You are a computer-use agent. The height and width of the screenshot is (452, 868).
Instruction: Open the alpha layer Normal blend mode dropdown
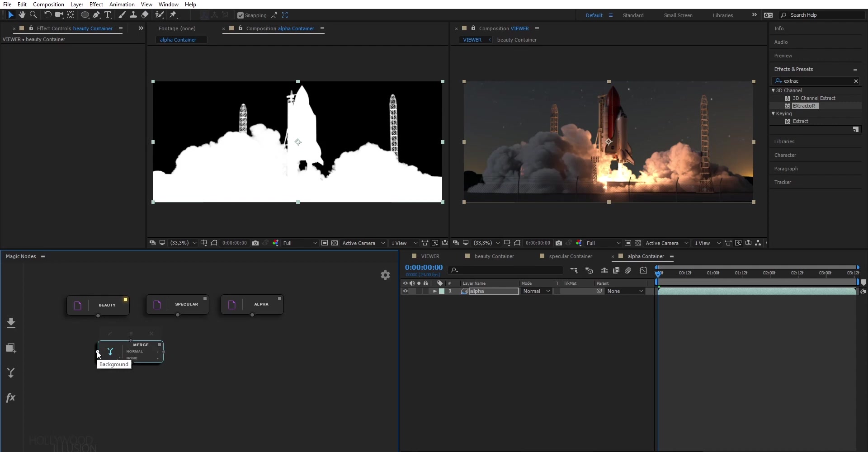click(x=536, y=291)
